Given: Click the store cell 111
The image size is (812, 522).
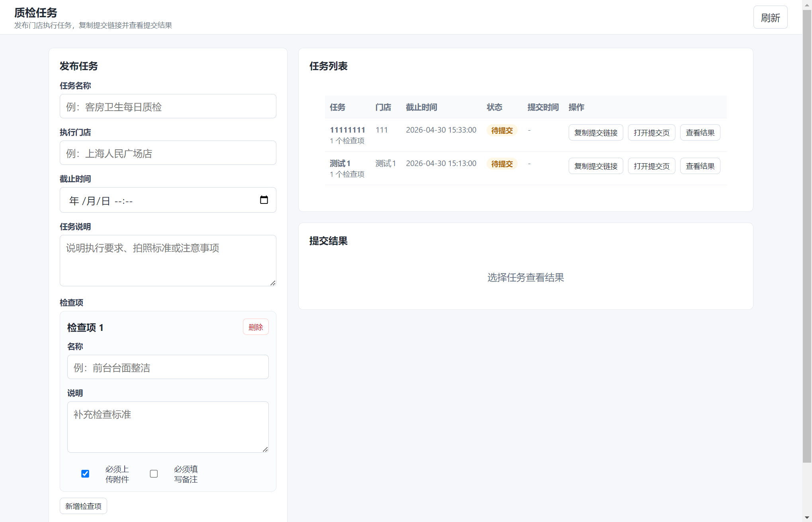Looking at the screenshot, I should point(382,130).
